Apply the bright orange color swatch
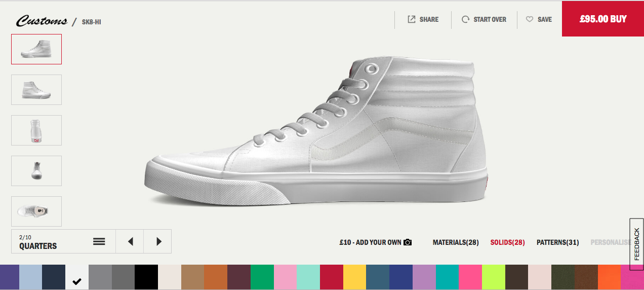 pos(609,277)
